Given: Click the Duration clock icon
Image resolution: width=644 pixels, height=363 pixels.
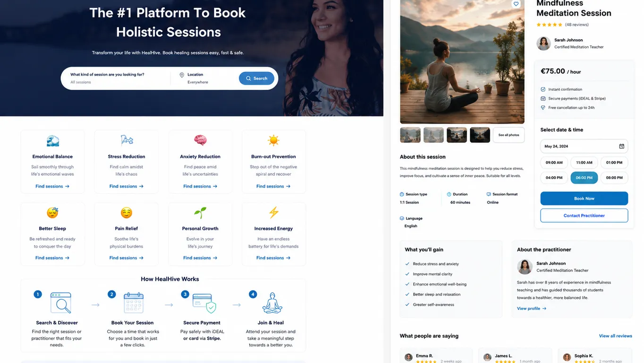Looking at the screenshot, I should 449,194.
